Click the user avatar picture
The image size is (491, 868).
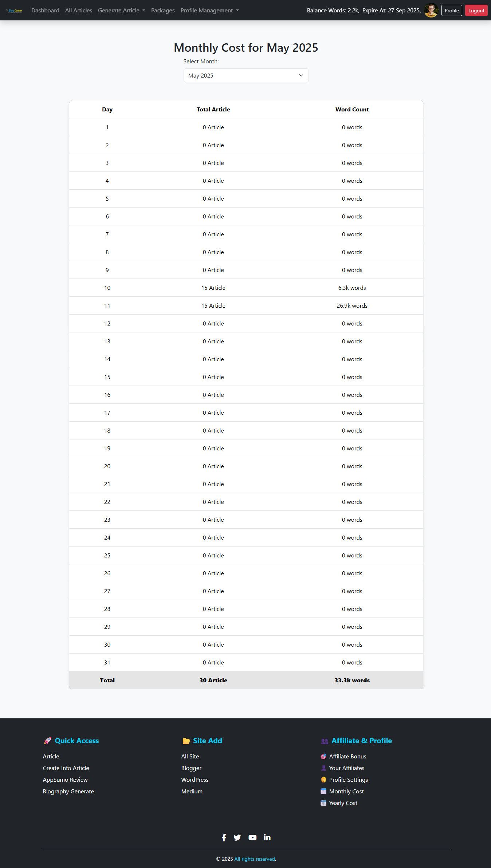coord(431,10)
